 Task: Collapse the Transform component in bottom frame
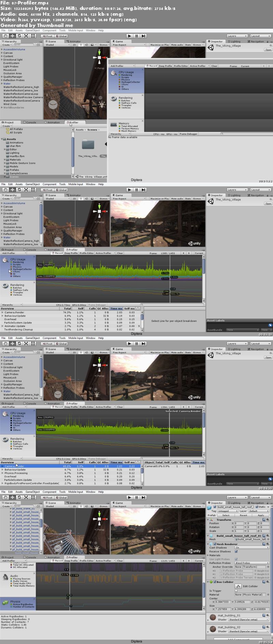pyautogui.click(x=208, y=520)
